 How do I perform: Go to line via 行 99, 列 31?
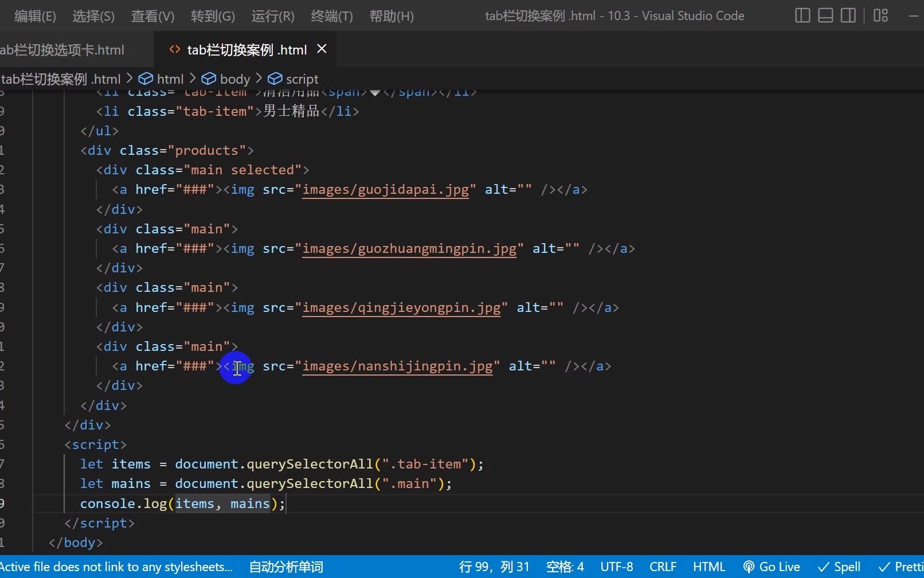(x=494, y=567)
